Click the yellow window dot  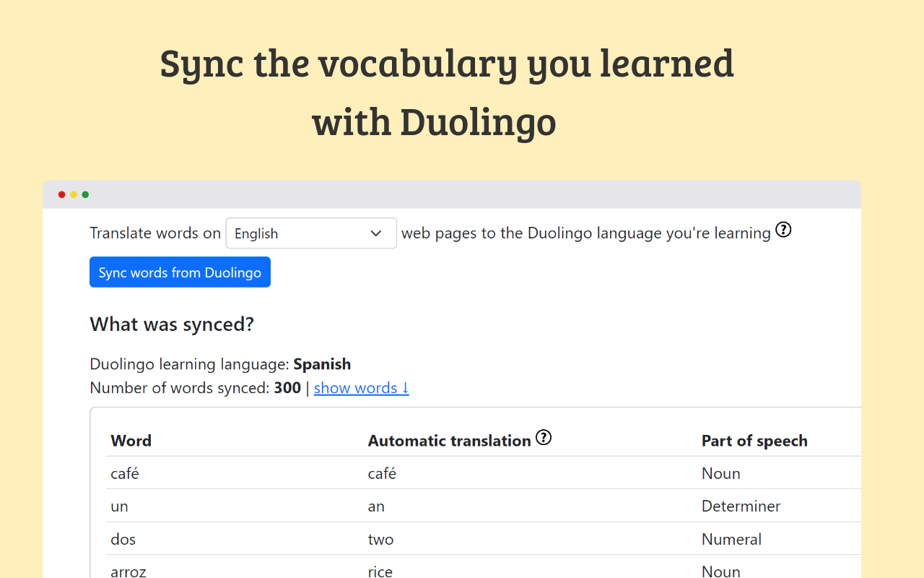[x=73, y=194]
